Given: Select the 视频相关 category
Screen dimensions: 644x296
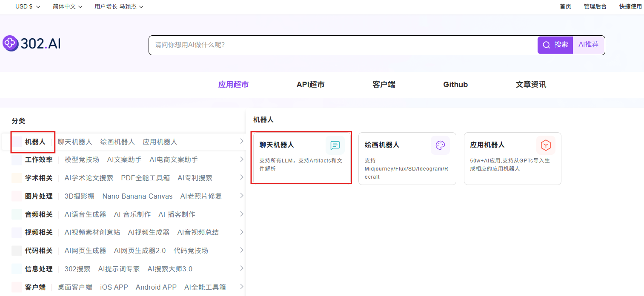Looking at the screenshot, I should click(39, 232).
